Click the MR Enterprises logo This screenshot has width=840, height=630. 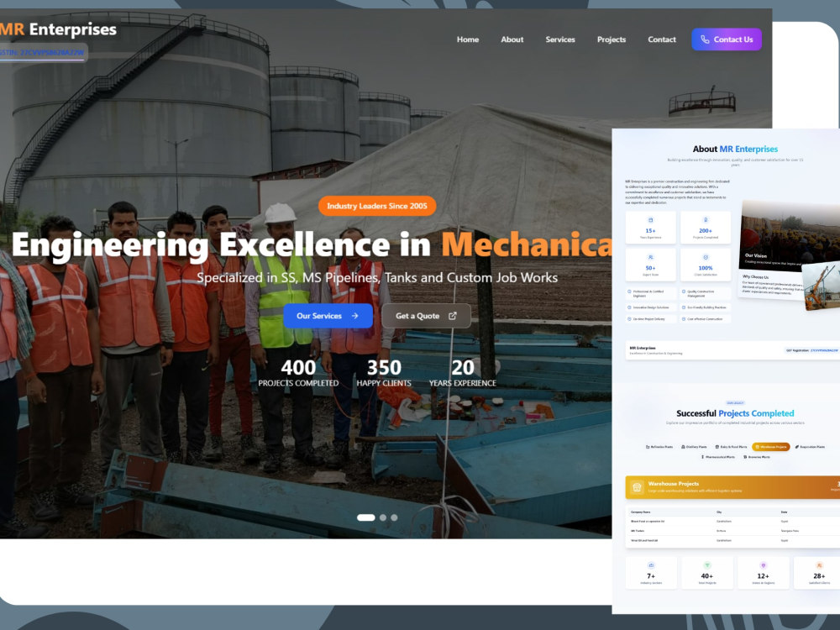[x=58, y=29]
